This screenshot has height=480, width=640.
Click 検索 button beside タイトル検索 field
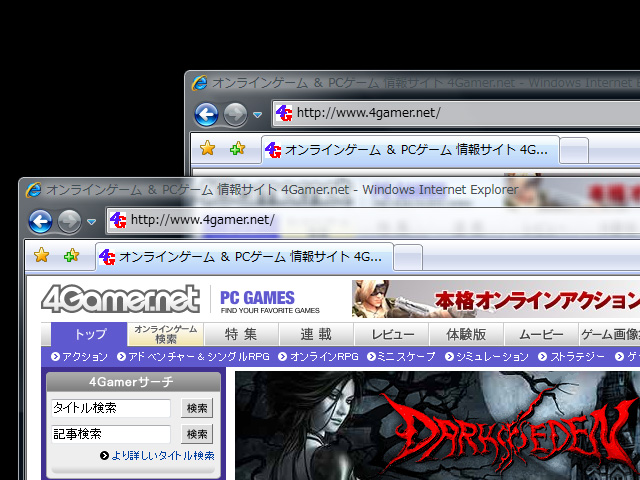pyautogui.click(x=197, y=408)
